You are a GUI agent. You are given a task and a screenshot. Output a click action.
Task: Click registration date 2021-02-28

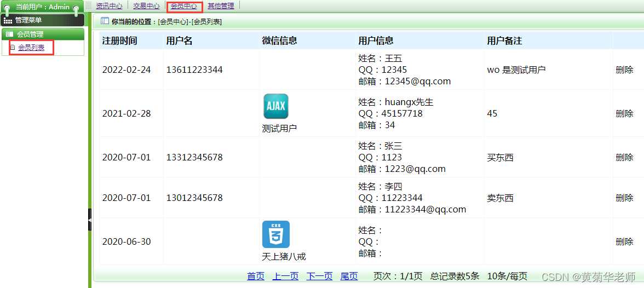(127, 113)
